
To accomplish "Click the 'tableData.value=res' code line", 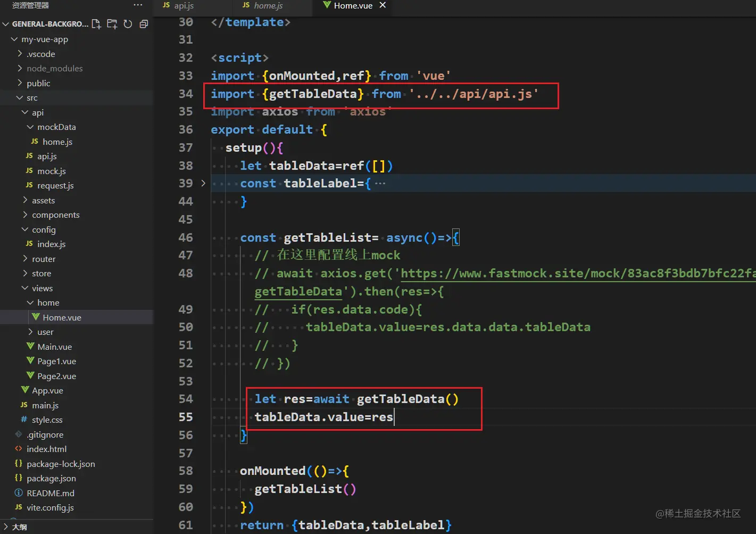I will [x=324, y=417].
